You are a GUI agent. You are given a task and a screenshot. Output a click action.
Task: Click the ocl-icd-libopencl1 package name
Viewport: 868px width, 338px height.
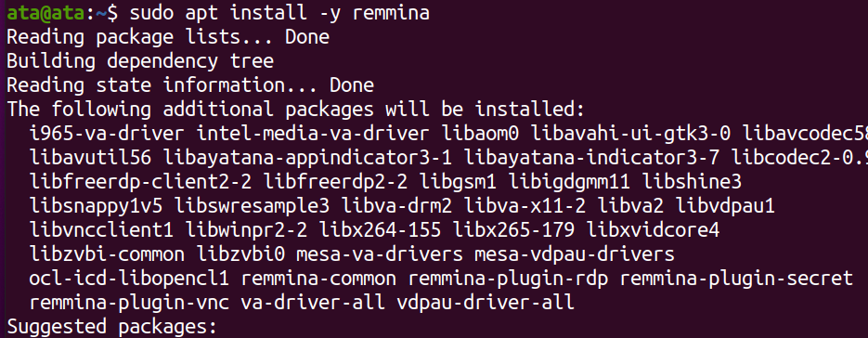(129, 279)
